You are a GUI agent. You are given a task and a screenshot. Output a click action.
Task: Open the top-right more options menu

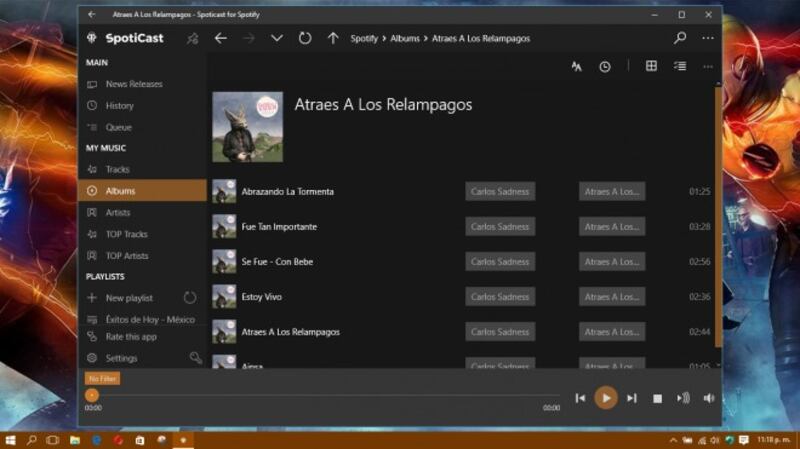pyautogui.click(x=708, y=38)
